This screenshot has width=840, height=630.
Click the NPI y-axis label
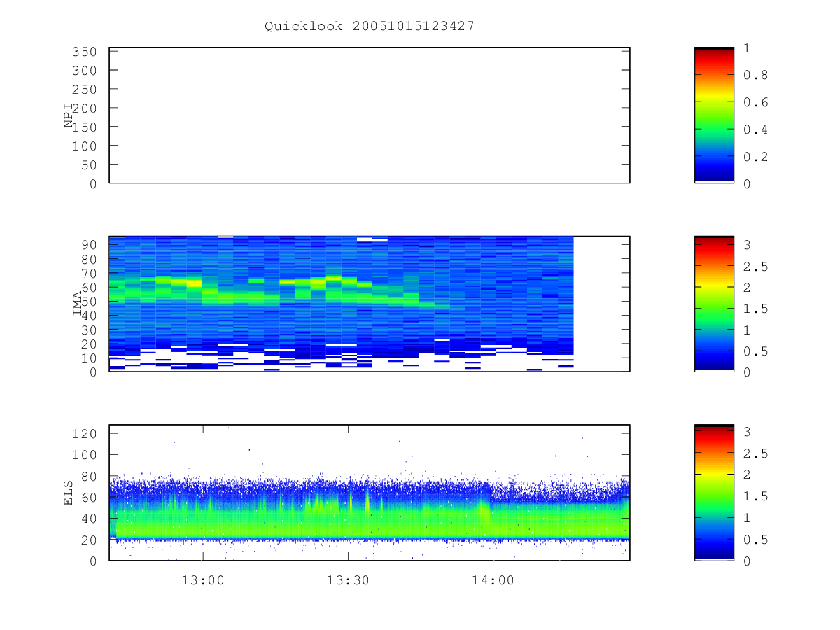pos(69,115)
